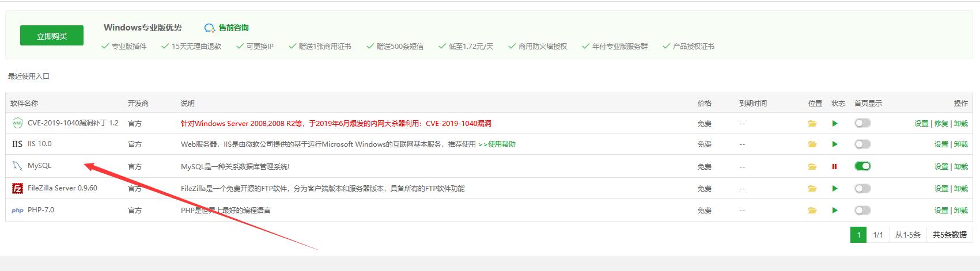
Task: Click the 开发商 column header
Action: (138, 104)
